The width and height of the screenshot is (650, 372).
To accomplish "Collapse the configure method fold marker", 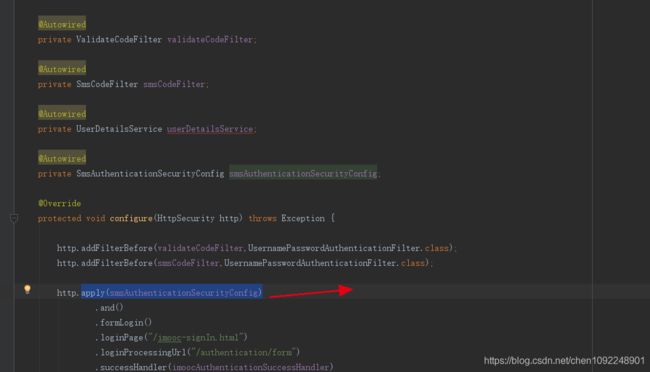I will 14,218.
